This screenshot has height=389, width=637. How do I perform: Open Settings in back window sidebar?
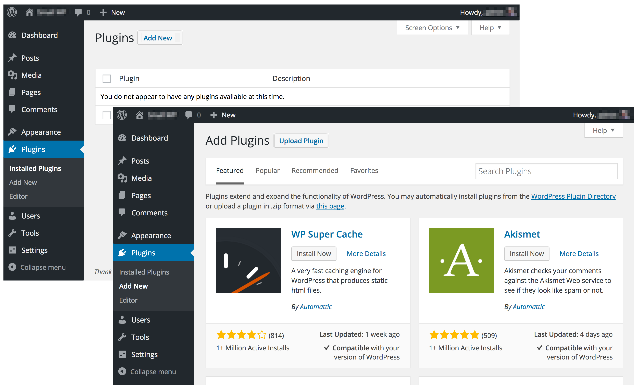(28, 250)
